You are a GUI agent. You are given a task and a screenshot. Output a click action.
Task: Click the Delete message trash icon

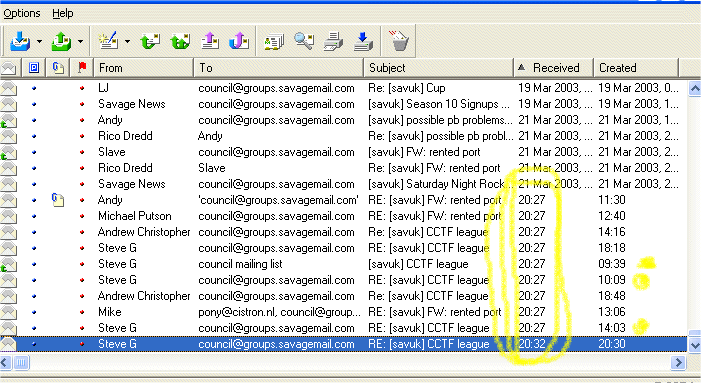(x=398, y=41)
